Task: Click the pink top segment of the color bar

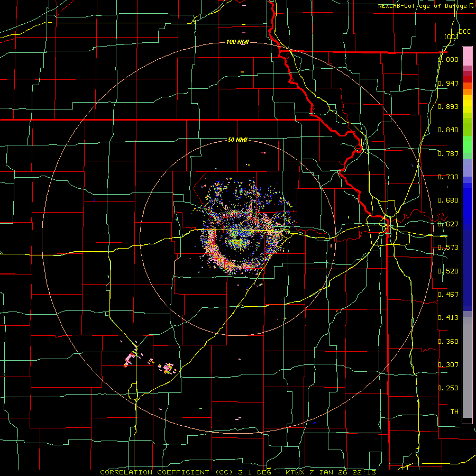Action: [467, 56]
